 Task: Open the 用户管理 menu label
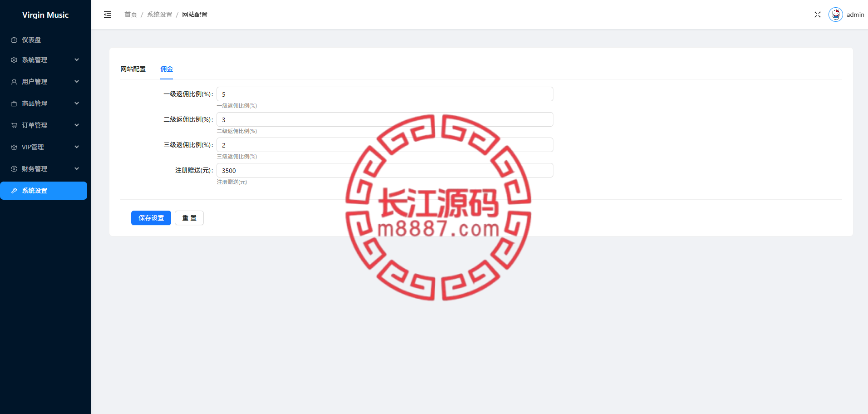coord(35,82)
